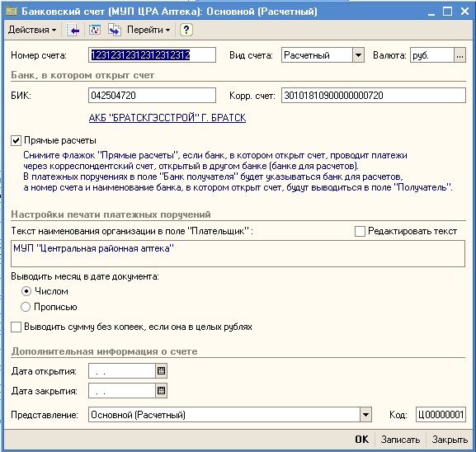Select the Прописью radio button
Image resolution: width=476 pixels, height=452 pixels.
pos(26,307)
